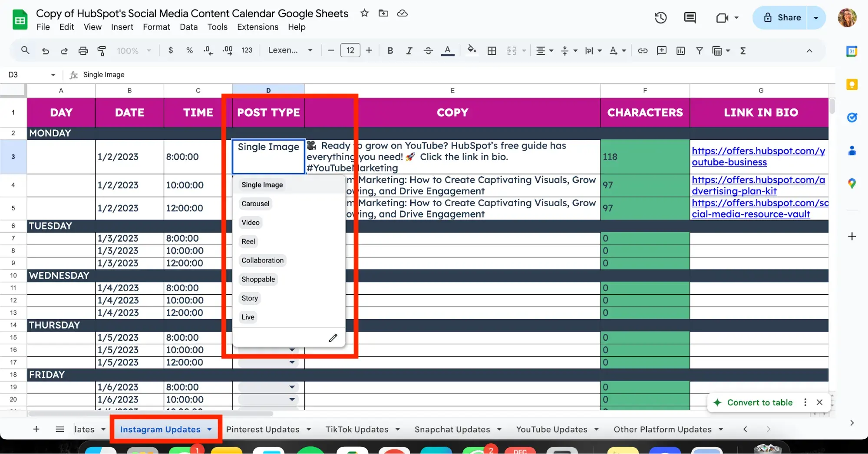Image resolution: width=868 pixels, height=454 pixels.
Task: Click the functions sigma icon
Action: coord(743,50)
